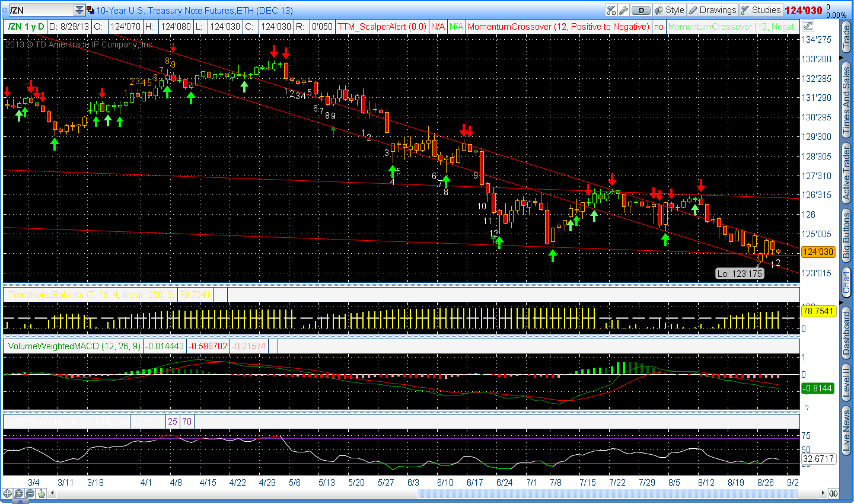Image resolution: width=854 pixels, height=504 pixels.
Task: Toggle the N/A indicator next to TTM_ScalperAlert
Action: tap(438, 26)
